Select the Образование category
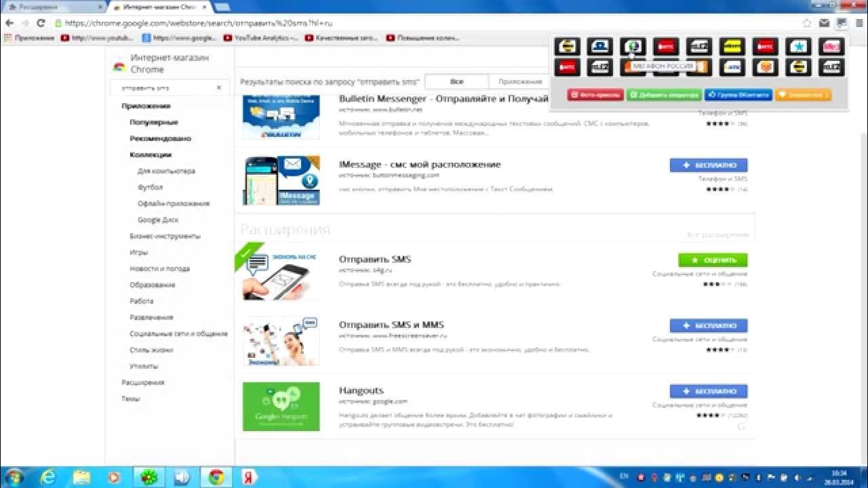 coord(152,285)
